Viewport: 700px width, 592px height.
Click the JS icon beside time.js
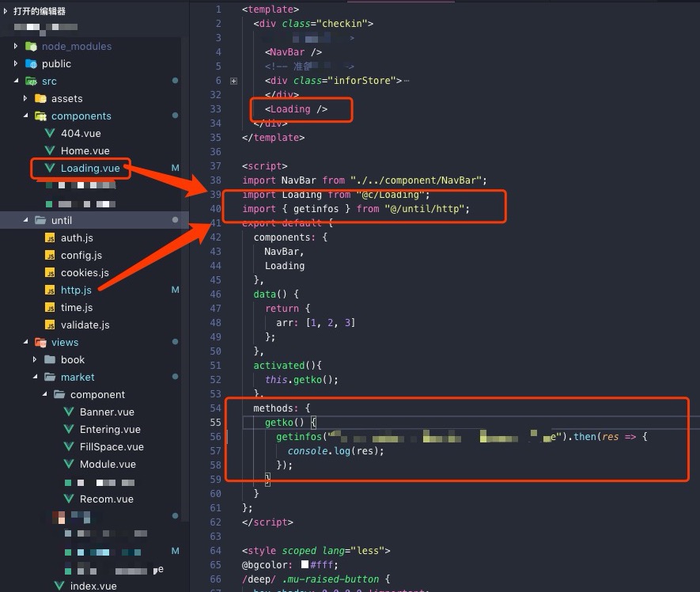click(x=50, y=307)
